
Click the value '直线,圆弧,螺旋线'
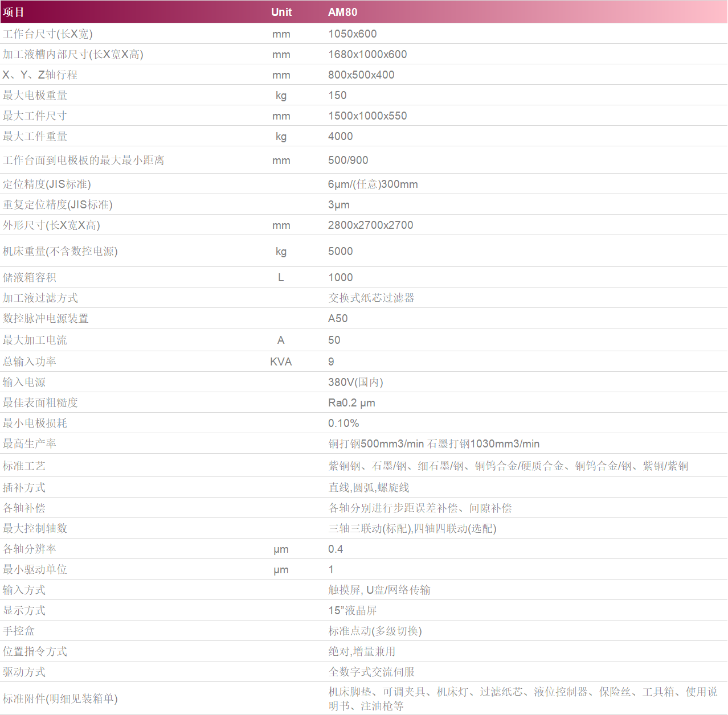[x=369, y=487]
